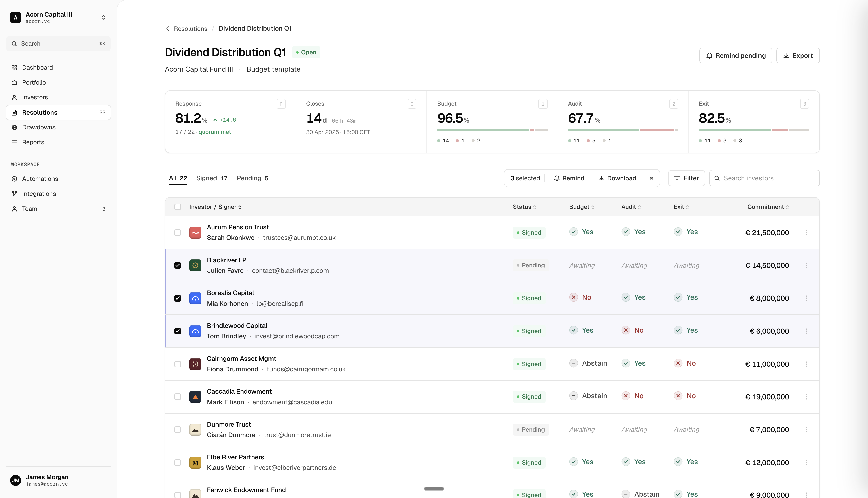Screen dimensions: 868x498
Task: Click the Pending status on Dunmore Trust
Action: (x=531, y=430)
